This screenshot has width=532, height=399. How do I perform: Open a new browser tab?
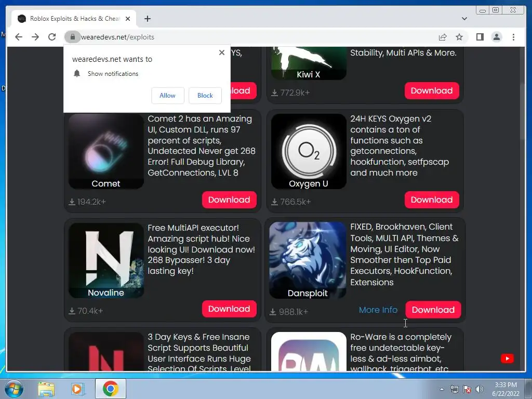147,19
